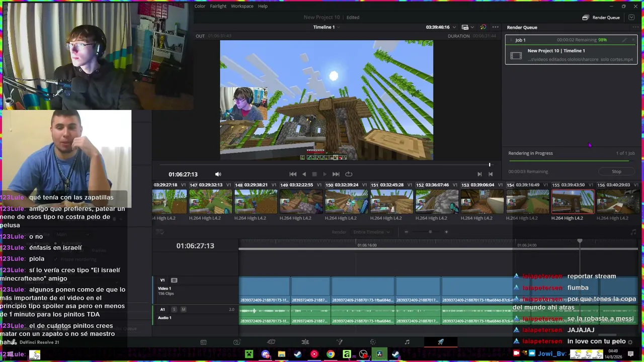
Task: Select clip thumbnail number 155
Action: tap(573, 202)
